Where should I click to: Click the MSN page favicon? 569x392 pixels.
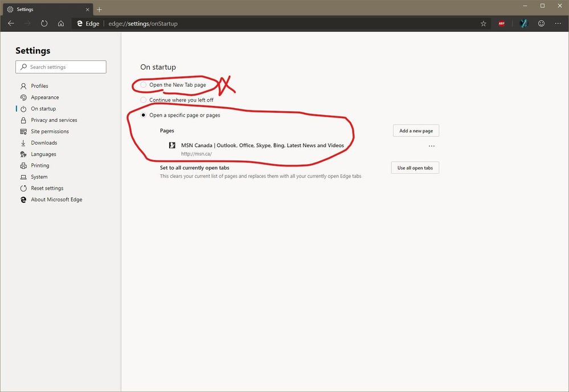click(172, 145)
